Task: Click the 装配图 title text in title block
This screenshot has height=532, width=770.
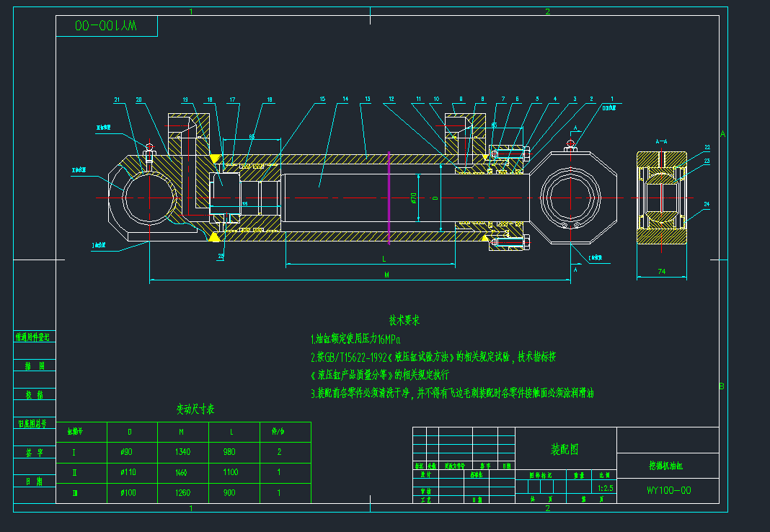Action: point(565,450)
